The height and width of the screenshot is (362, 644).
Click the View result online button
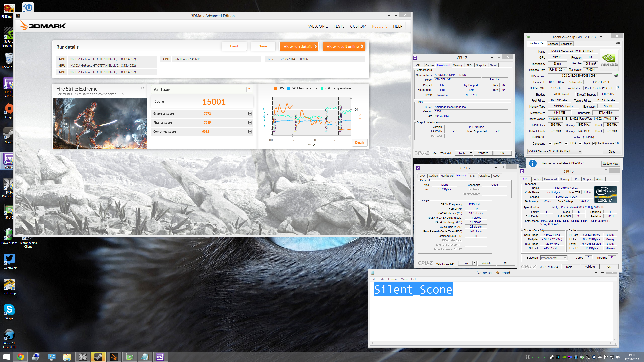click(x=344, y=46)
